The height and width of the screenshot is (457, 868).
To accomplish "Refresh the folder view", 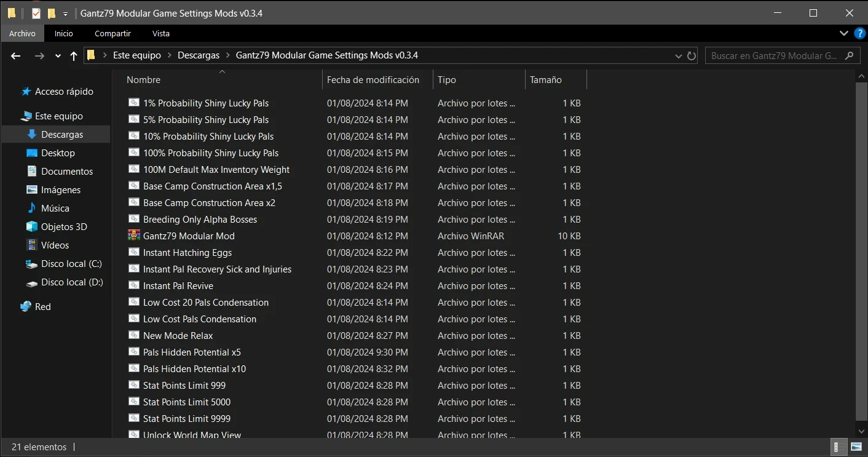I will pyautogui.click(x=692, y=55).
